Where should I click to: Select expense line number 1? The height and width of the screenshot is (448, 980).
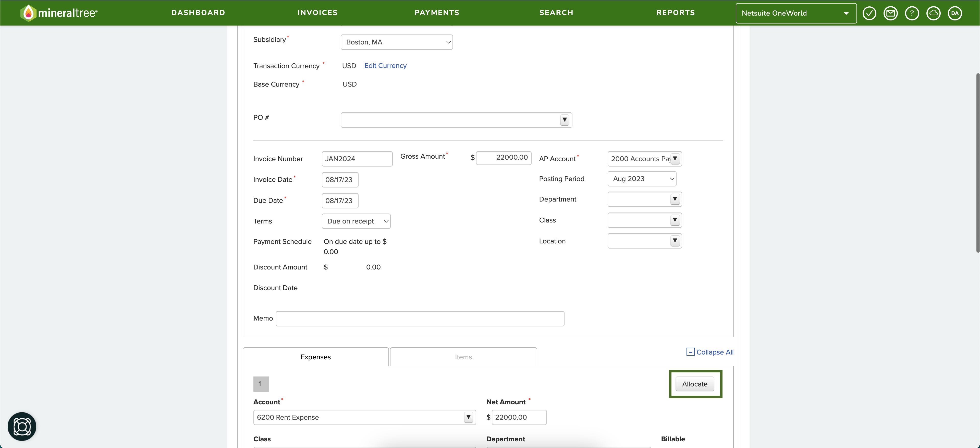pos(261,384)
